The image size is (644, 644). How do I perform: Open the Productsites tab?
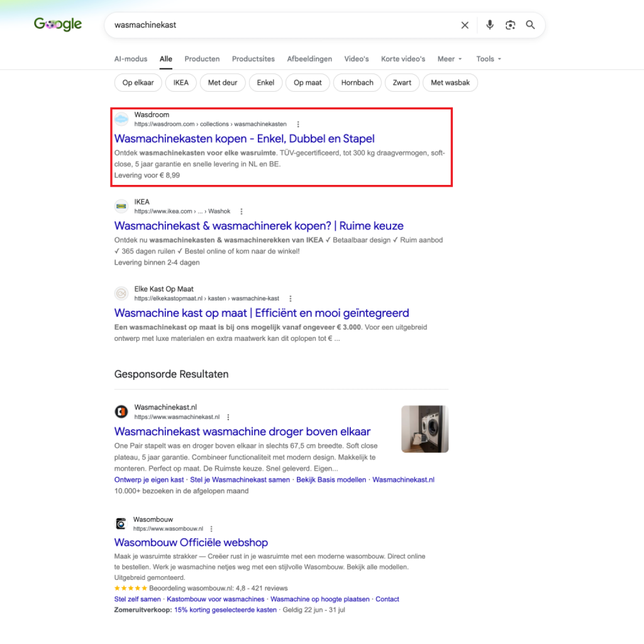pyautogui.click(x=253, y=58)
